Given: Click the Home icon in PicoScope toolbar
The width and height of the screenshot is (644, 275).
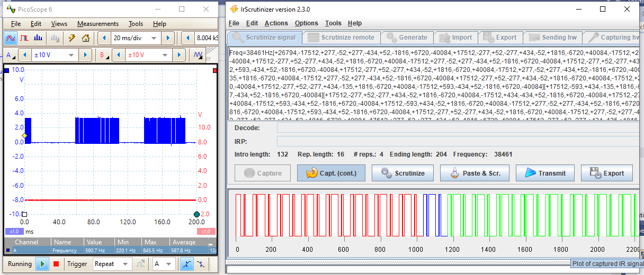Looking at the screenshot, I should point(85,38).
